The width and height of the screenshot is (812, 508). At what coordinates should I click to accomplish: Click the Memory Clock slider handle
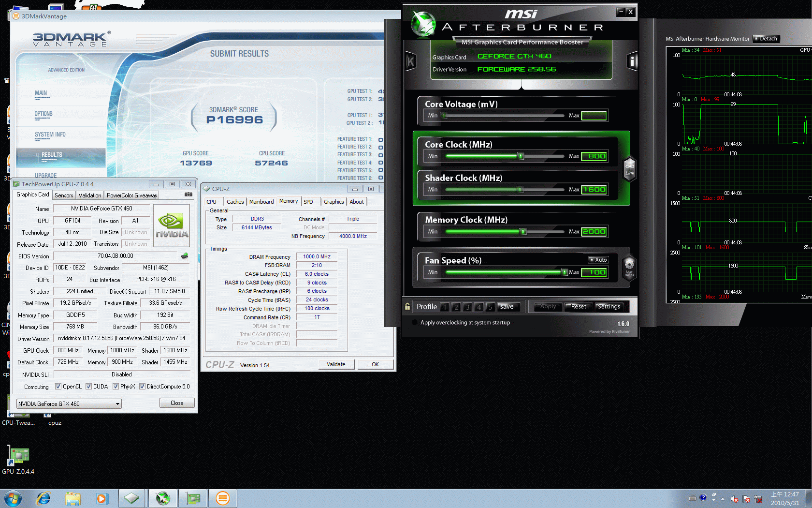pos(523,232)
